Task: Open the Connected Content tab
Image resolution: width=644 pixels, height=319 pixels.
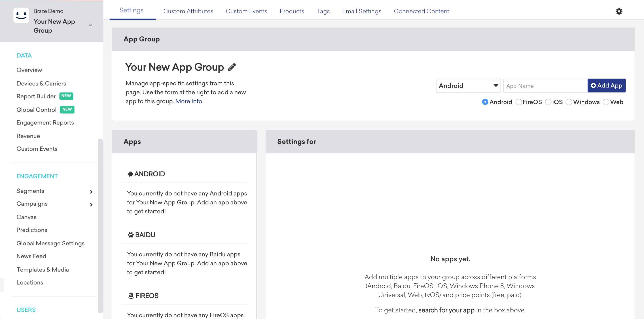Action: point(422,11)
